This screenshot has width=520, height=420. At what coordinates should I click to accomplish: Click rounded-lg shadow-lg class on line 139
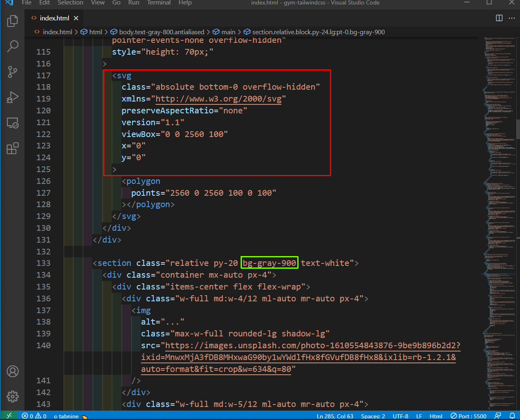277,334
